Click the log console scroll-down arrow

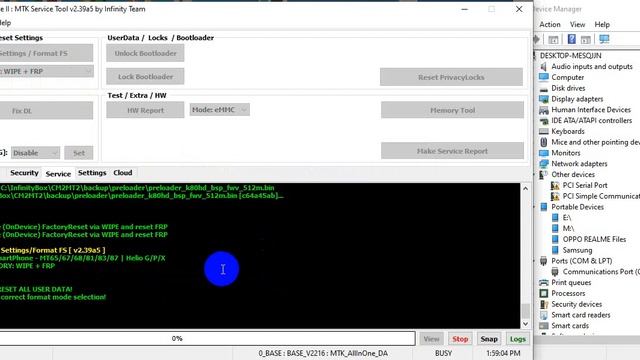[x=525, y=324]
